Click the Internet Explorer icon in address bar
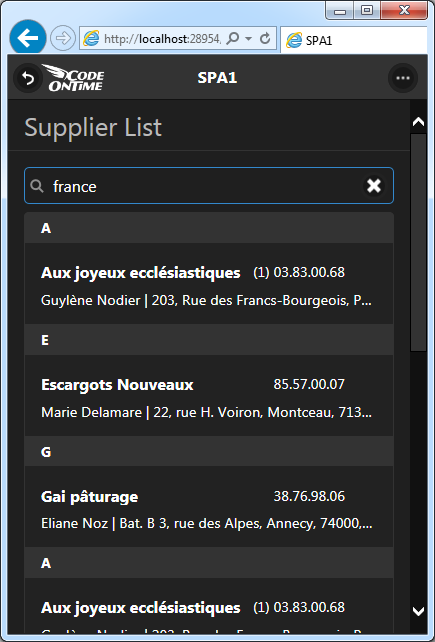Image resolution: width=435 pixels, height=642 pixels. (91, 38)
